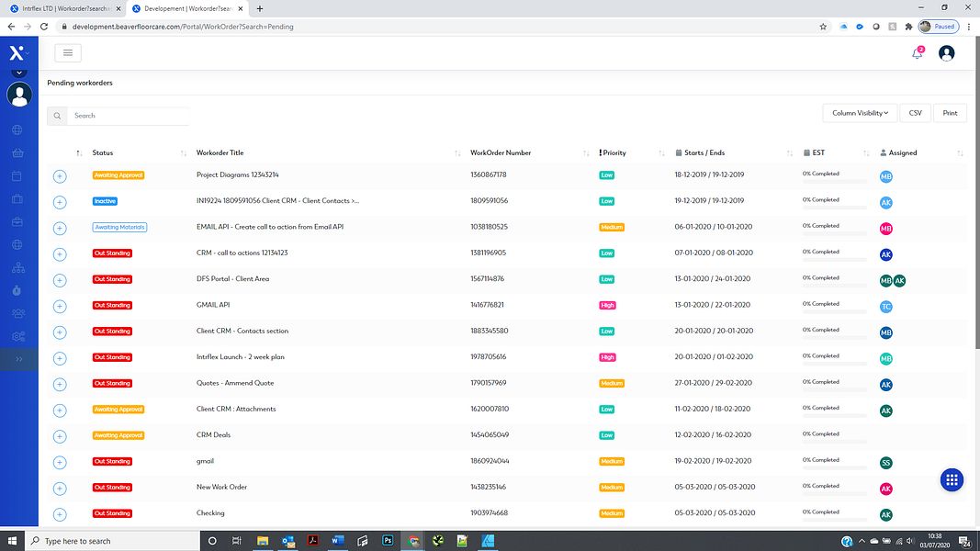Click the Print button
This screenshot has height=551, width=980.
pyautogui.click(x=950, y=113)
